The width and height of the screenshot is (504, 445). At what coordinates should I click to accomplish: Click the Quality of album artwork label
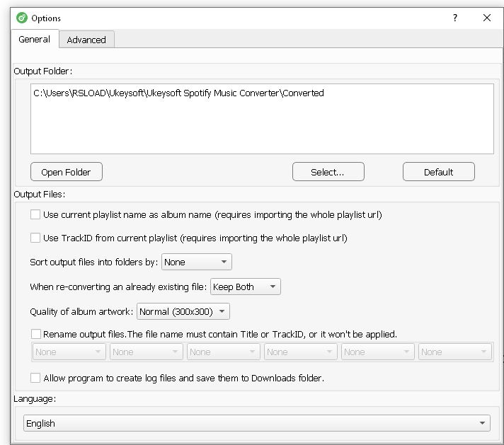coord(81,311)
